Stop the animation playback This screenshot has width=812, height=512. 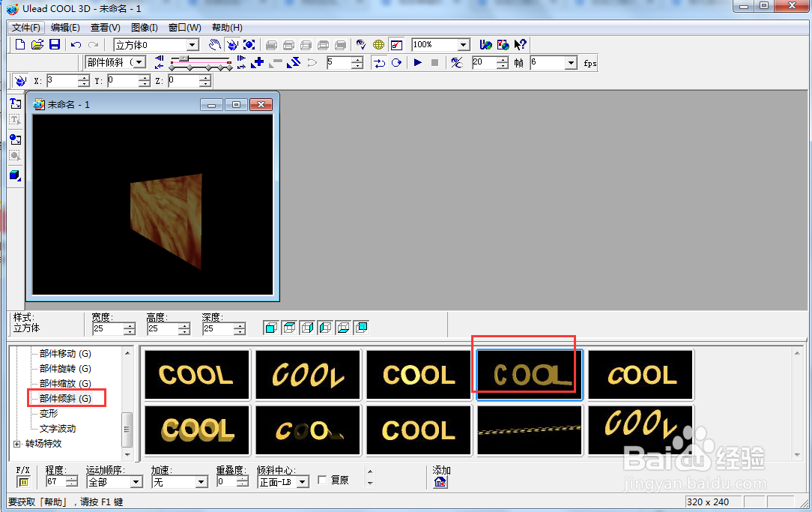(435, 63)
